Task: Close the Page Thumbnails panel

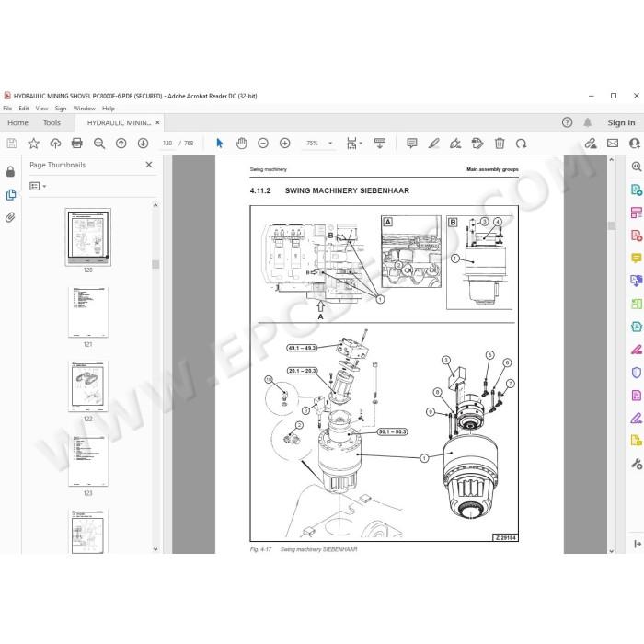Action: click(x=149, y=165)
